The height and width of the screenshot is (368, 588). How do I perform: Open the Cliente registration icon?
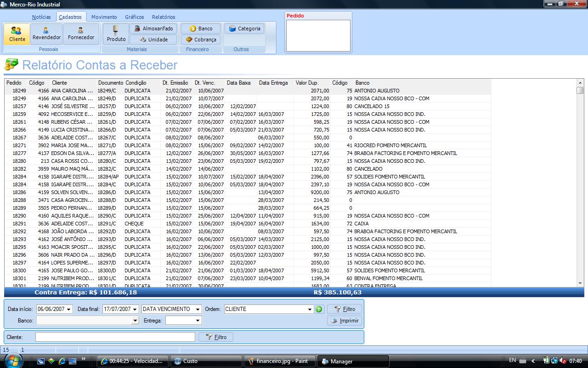17,34
